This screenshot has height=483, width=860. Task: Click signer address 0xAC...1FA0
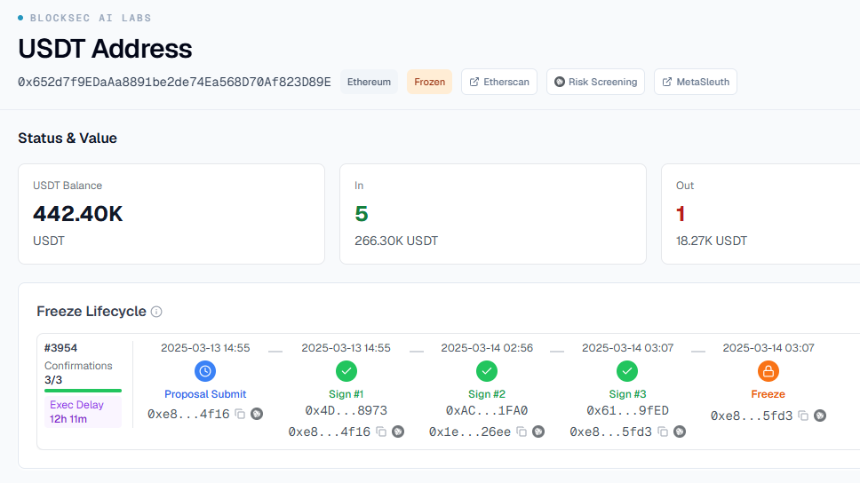tap(486, 411)
